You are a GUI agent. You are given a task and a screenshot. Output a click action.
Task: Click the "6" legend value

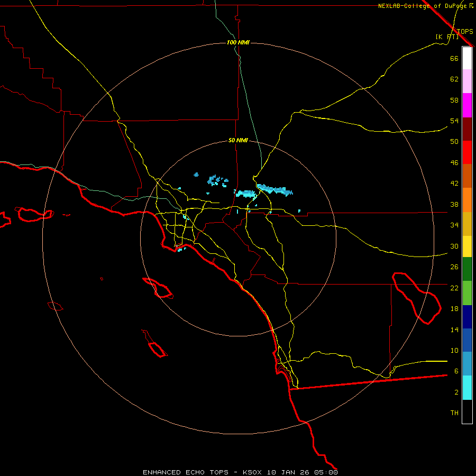coord(456,371)
